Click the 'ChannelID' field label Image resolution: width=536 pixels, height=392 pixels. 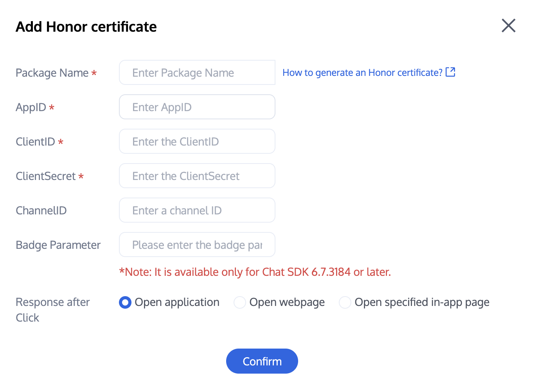(41, 211)
